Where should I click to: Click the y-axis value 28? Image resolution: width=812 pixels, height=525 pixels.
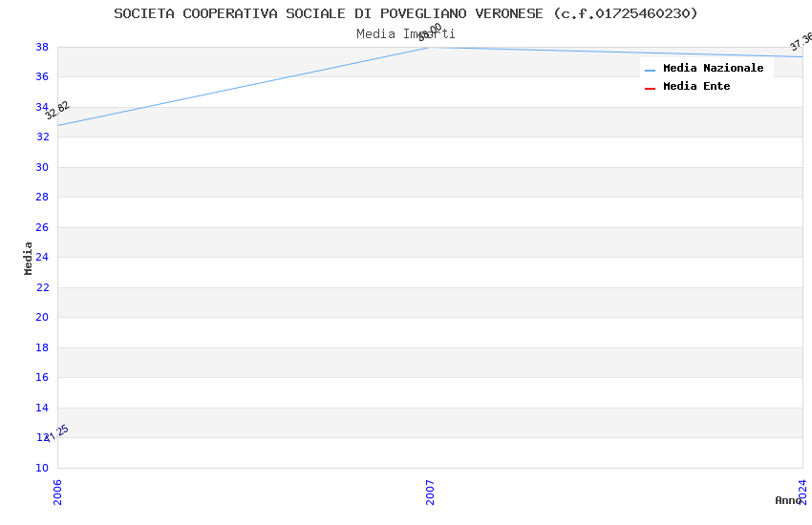[42, 197]
